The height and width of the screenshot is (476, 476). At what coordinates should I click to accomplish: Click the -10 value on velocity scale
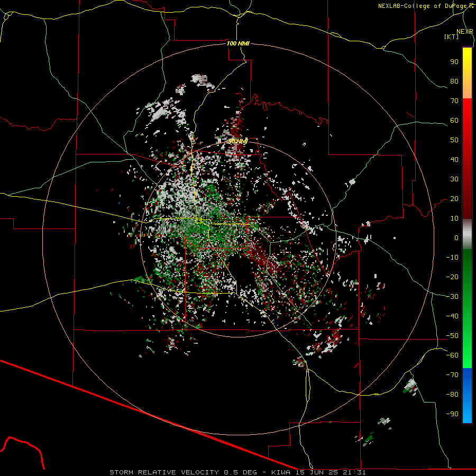point(452,258)
